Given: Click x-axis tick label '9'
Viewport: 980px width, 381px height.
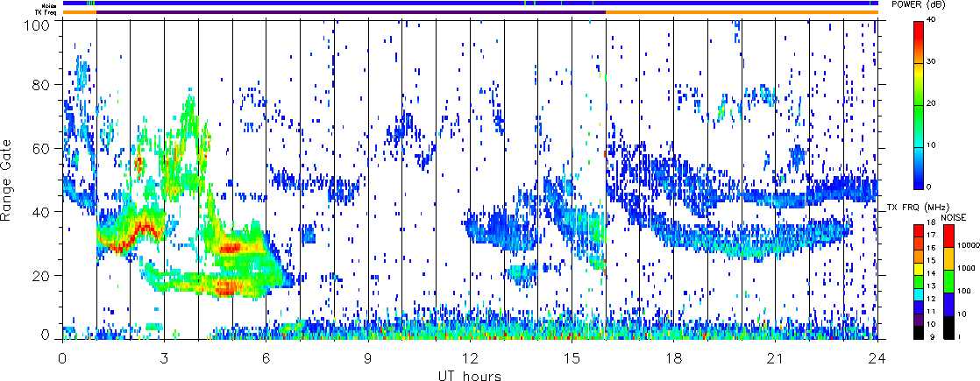Looking at the screenshot, I should [x=368, y=356].
